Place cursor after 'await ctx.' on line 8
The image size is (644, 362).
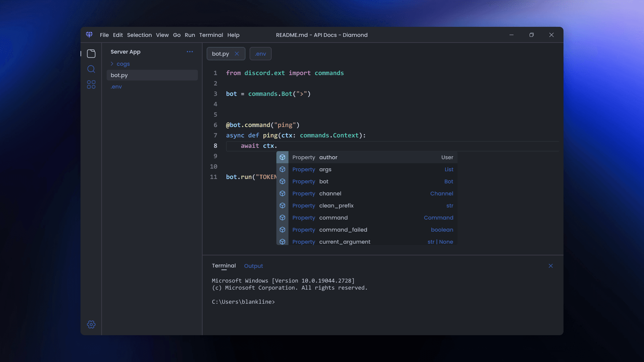[278, 146]
